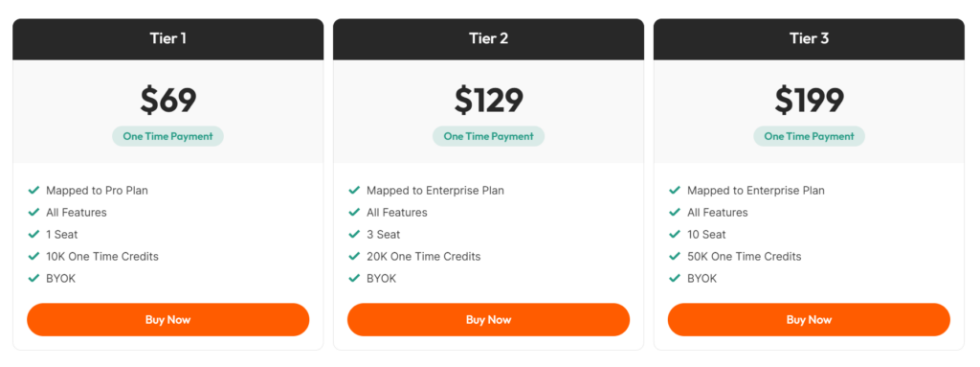Click checkmark beside Mapped to Pro Plan
980x367 pixels.
(x=33, y=190)
